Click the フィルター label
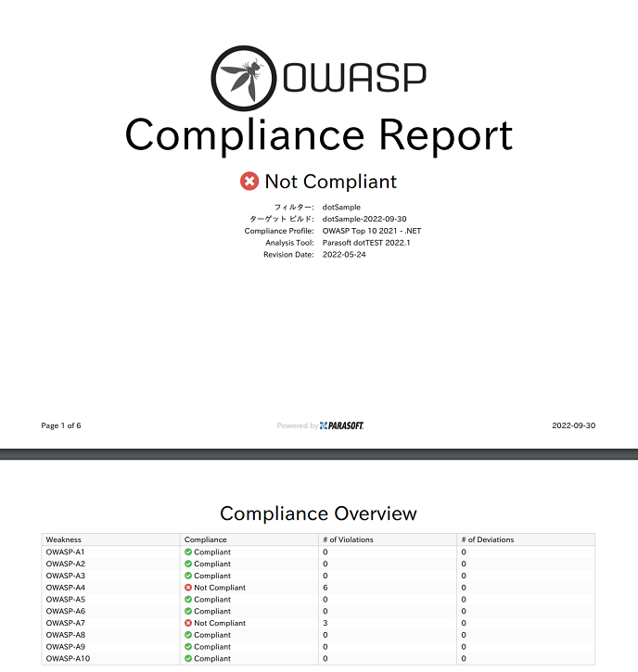Image resolution: width=638 pixels, height=672 pixels. 294,207
